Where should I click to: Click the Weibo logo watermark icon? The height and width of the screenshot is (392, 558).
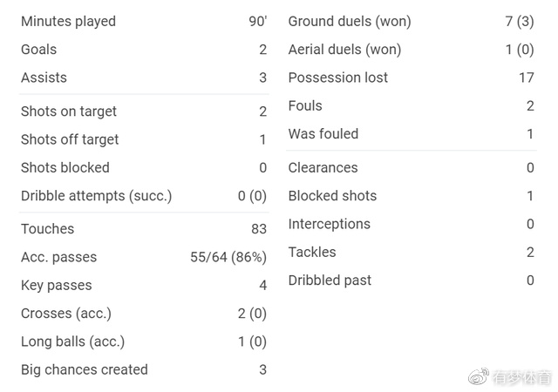tap(480, 376)
